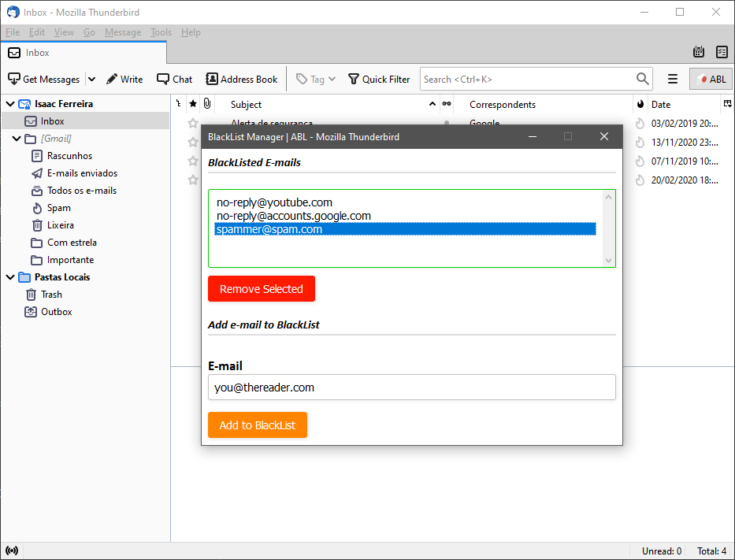Click the Write button
The height and width of the screenshot is (560, 735).
coord(124,80)
